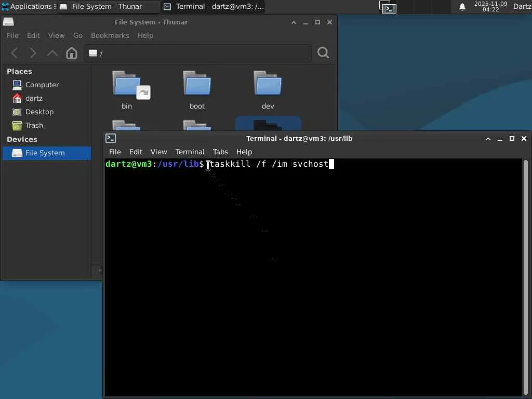The width and height of the screenshot is (532, 399).
Task: Open the Dartz user menu in panel
Action: coord(522,6)
